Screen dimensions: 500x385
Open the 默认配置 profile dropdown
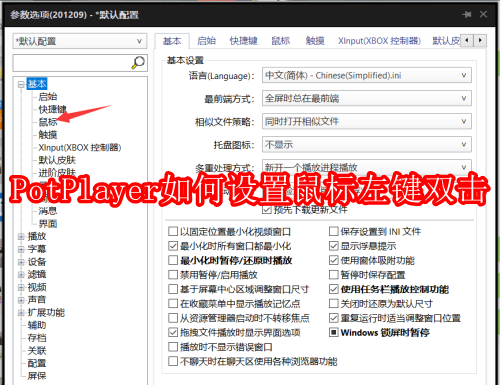pyautogui.click(x=80, y=41)
